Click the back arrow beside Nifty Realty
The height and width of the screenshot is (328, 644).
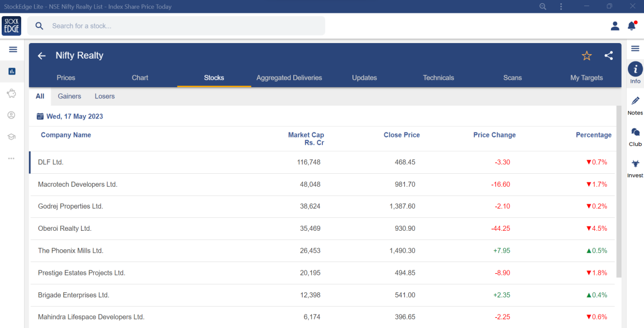click(41, 56)
